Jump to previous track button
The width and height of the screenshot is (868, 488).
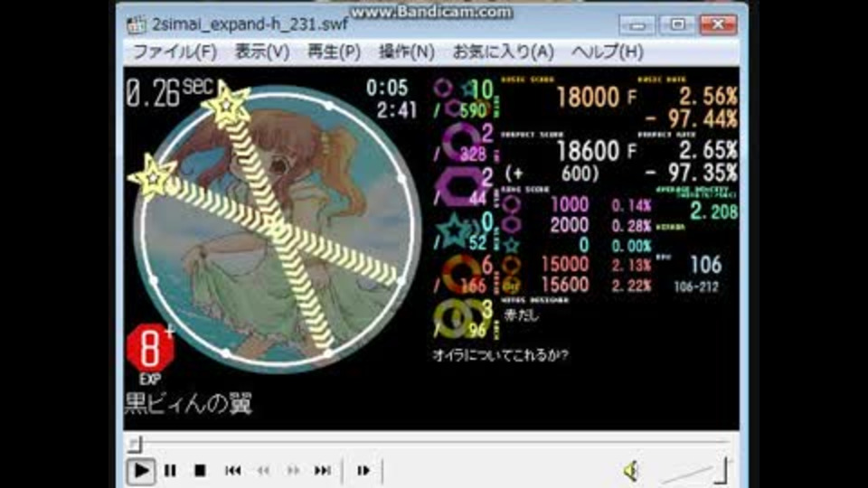[232, 471]
